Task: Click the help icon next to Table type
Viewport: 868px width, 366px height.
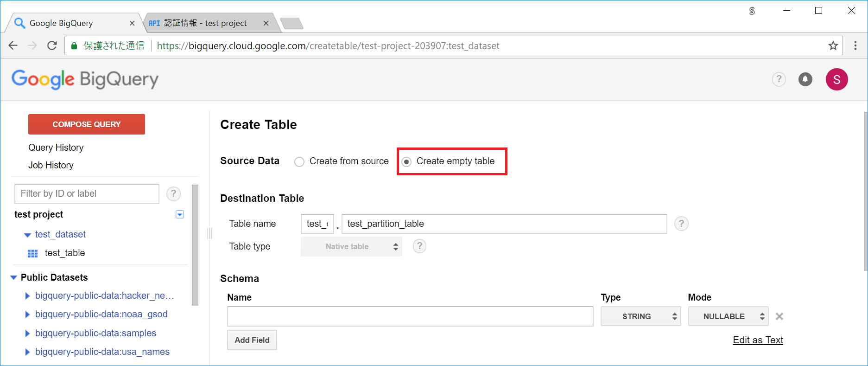Action: [419, 246]
